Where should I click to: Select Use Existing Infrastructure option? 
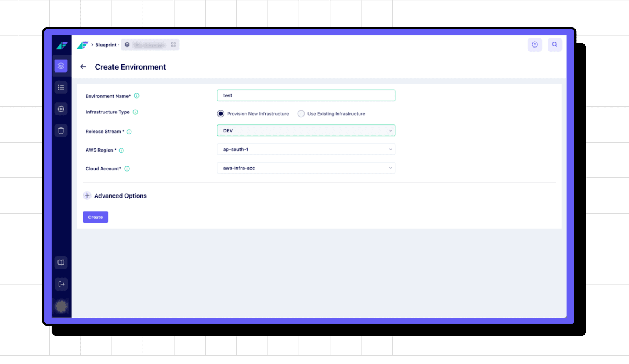pos(301,114)
